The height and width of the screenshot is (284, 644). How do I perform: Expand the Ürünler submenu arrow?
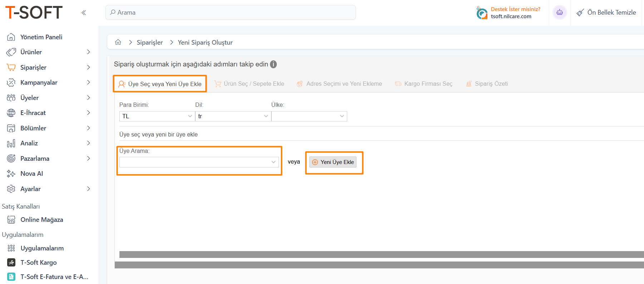(x=88, y=52)
